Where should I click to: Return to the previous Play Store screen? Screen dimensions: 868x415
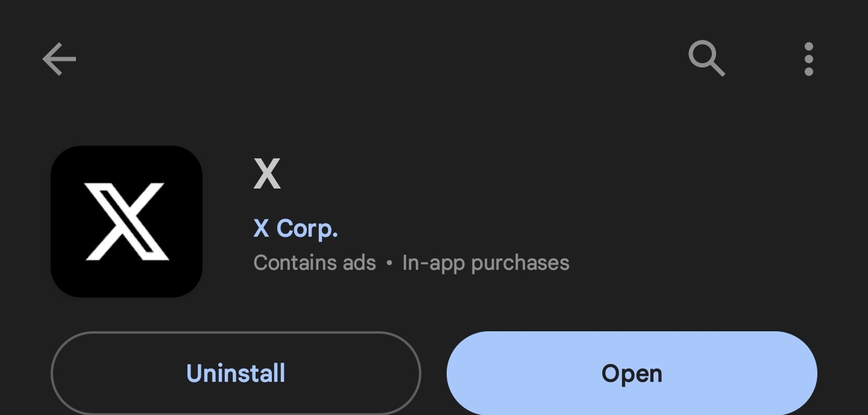tap(59, 59)
